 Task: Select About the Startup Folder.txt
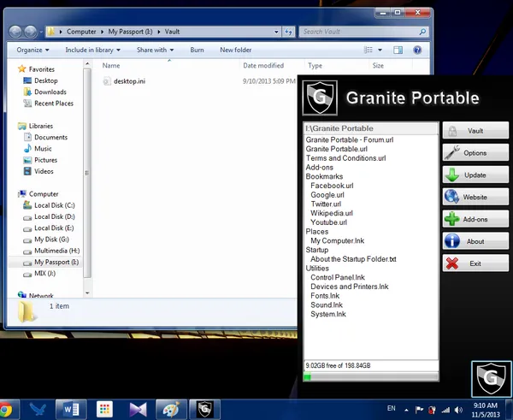(x=353, y=259)
